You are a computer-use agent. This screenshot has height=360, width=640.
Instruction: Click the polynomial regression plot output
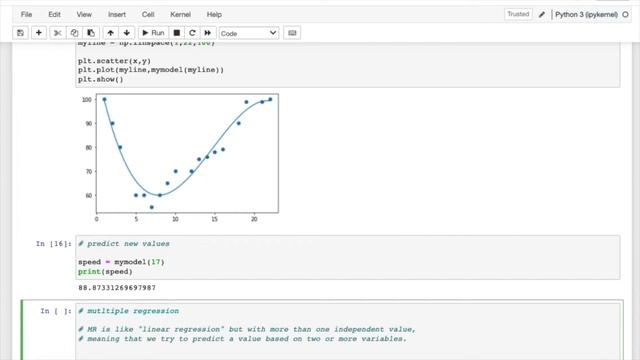180,158
